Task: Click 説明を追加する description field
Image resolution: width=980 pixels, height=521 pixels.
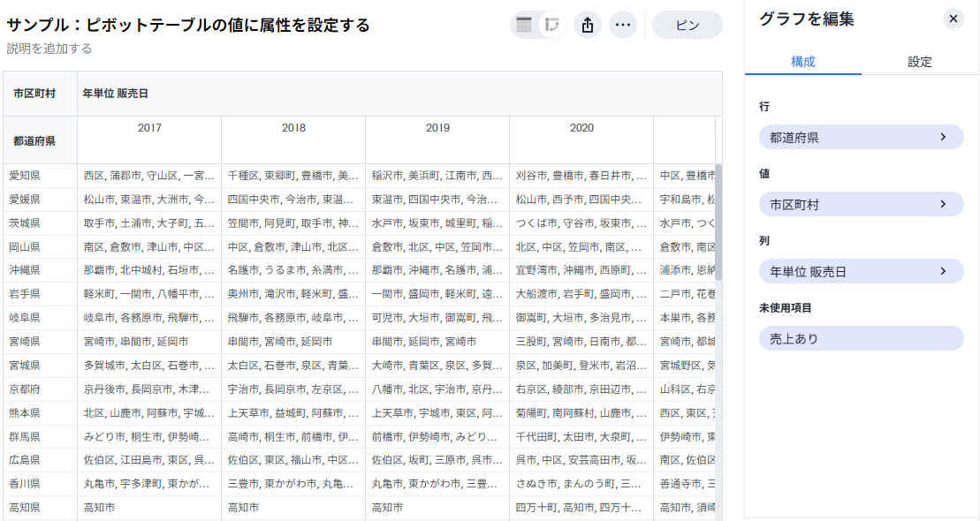Action: coord(49,49)
